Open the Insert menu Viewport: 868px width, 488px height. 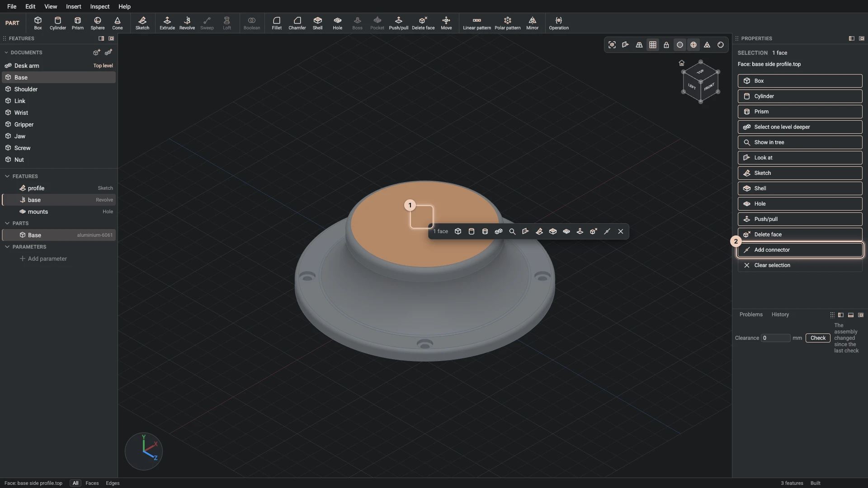click(74, 6)
